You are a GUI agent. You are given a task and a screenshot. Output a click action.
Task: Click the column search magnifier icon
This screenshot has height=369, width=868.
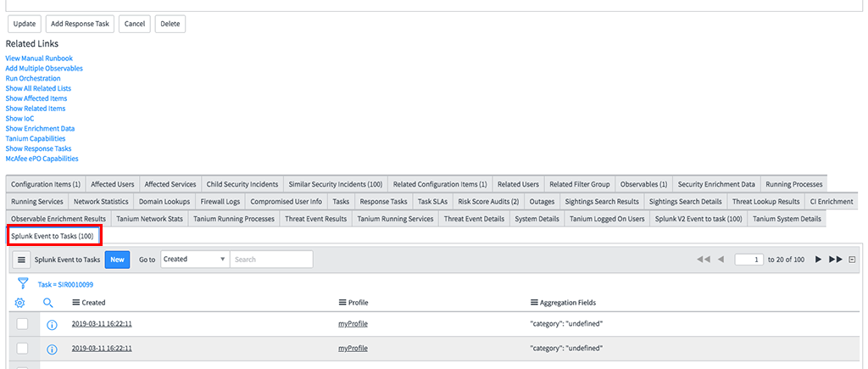point(48,303)
